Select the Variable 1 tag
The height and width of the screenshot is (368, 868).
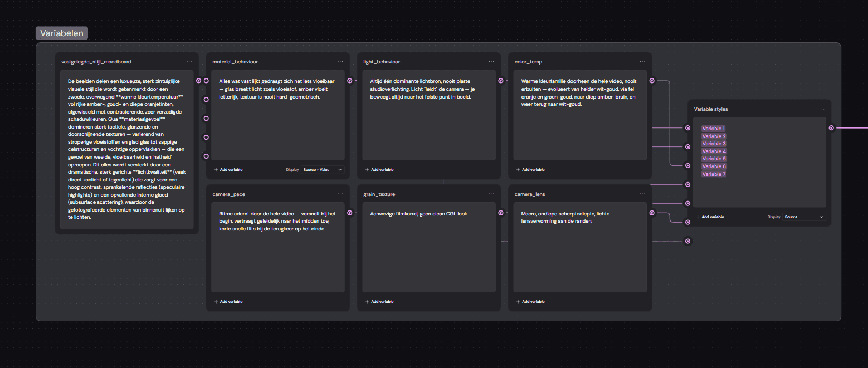point(713,129)
